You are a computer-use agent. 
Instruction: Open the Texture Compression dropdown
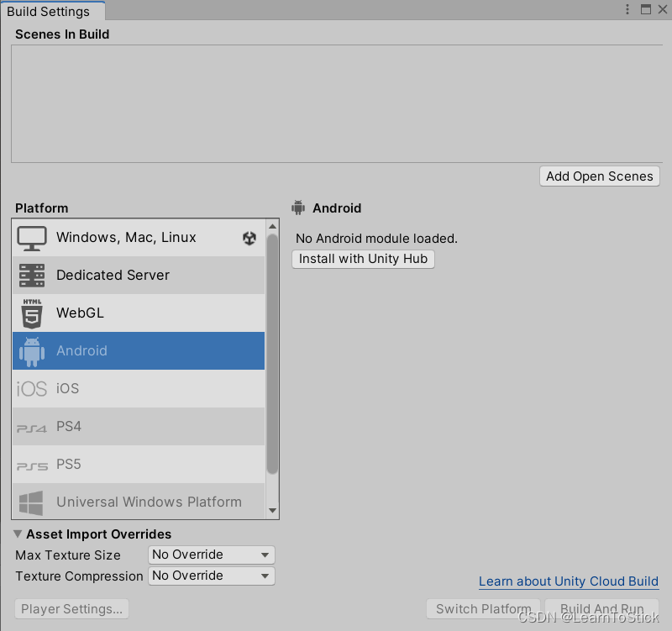click(212, 576)
